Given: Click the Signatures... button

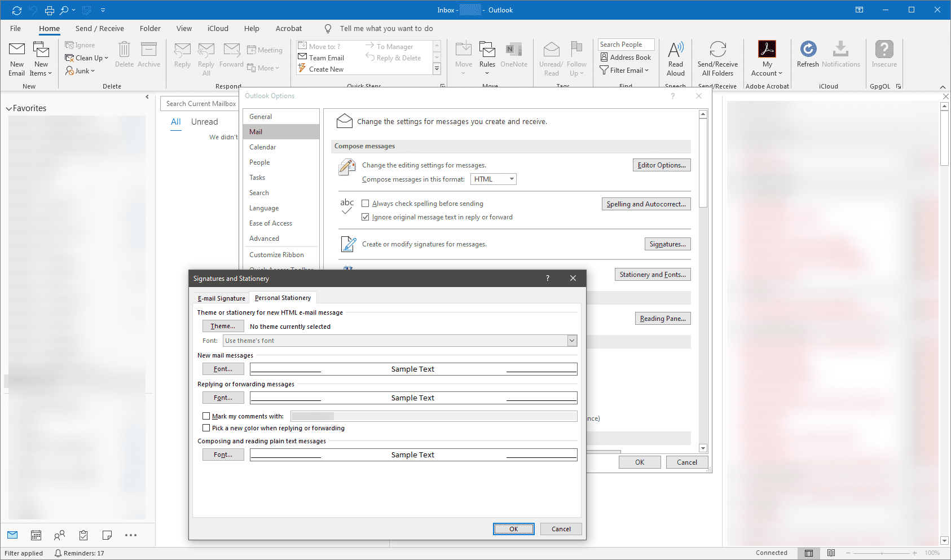Looking at the screenshot, I should point(667,244).
